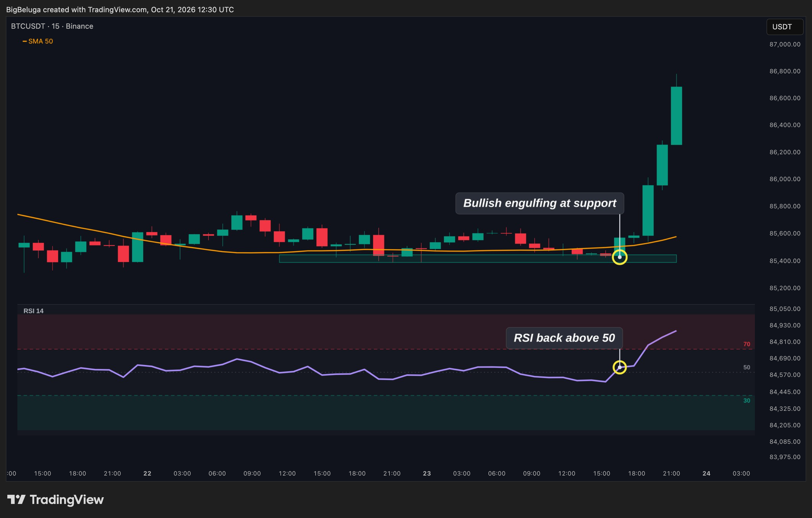Click the USDT currency button
Screen dimensions: 812x518
(x=785, y=27)
